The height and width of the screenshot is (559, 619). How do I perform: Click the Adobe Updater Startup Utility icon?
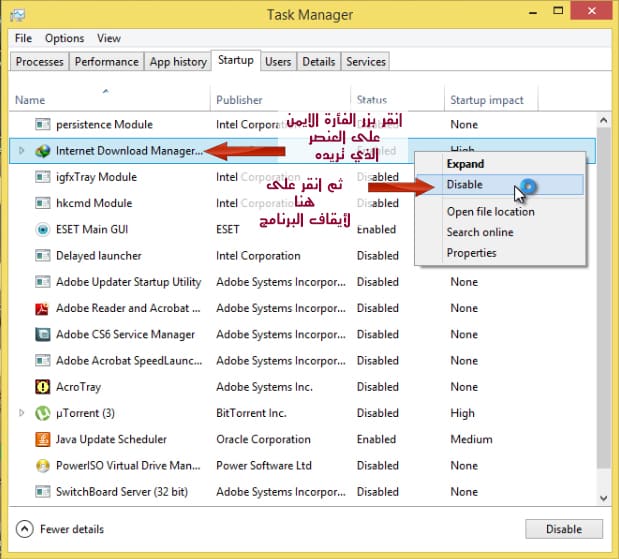click(42, 282)
